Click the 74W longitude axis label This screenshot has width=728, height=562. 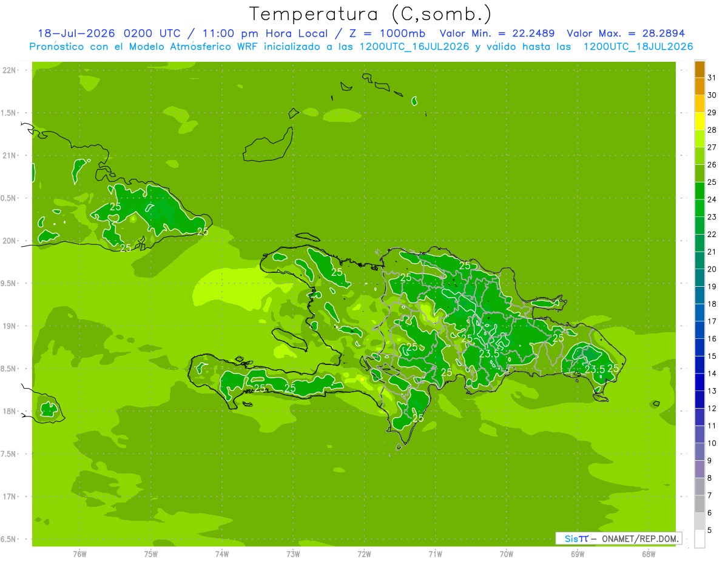[222, 554]
